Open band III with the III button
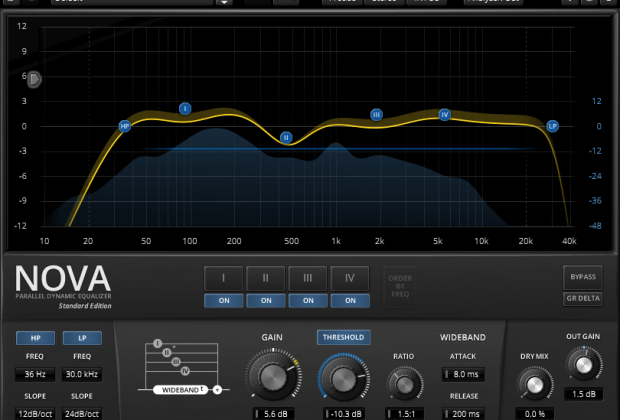Screen dimensions: 620x420 pyautogui.click(x=308, y=278)
